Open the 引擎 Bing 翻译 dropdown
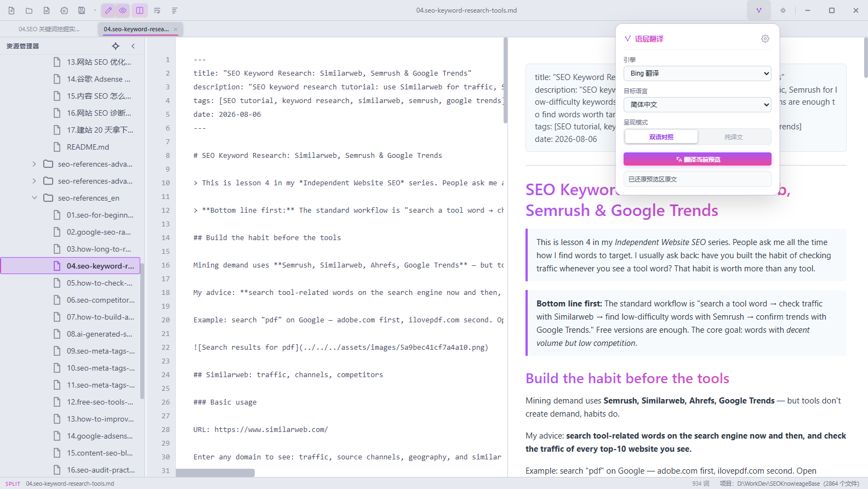868x489 pixels. click(x=698, y=73)
